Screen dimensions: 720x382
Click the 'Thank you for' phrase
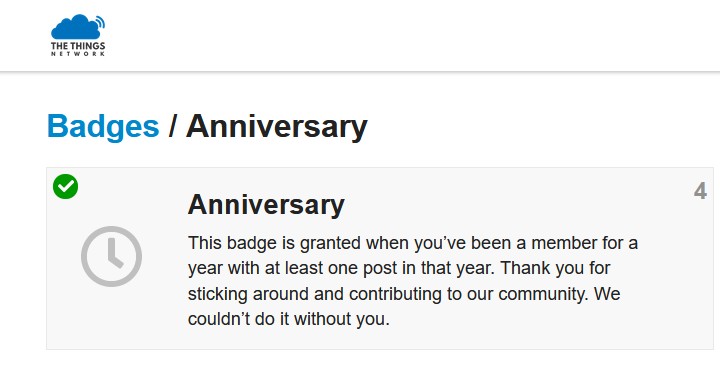[555, 268]
